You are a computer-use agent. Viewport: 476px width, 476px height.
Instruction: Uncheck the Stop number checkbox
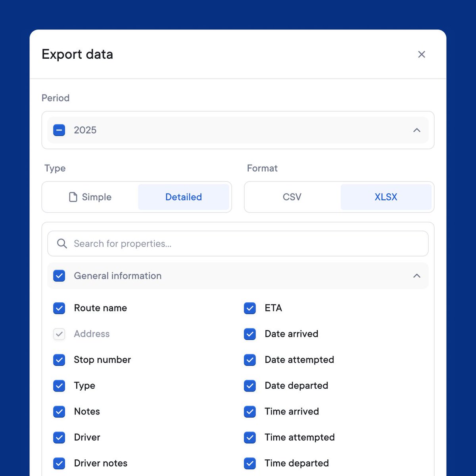59,360
